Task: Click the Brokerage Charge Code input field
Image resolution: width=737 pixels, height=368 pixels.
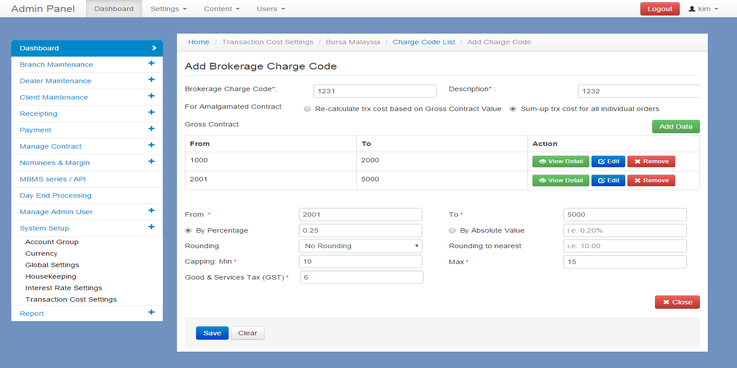Action: coord(375,91)
